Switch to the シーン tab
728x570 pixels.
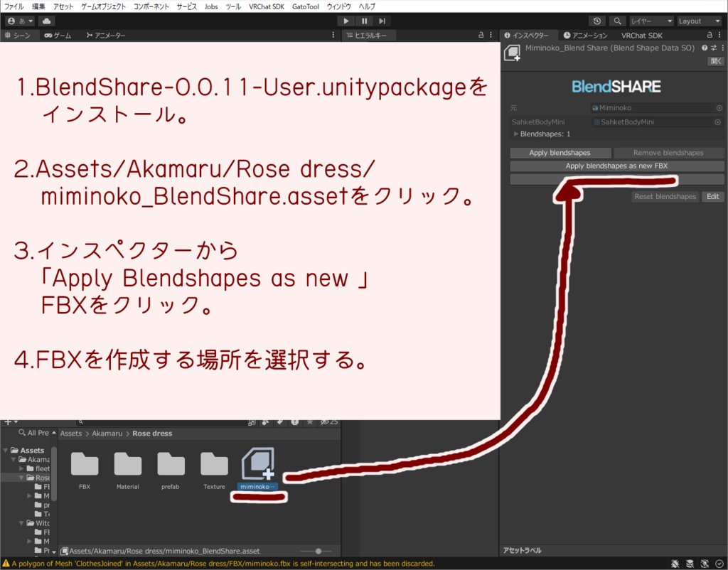[18, 36]
